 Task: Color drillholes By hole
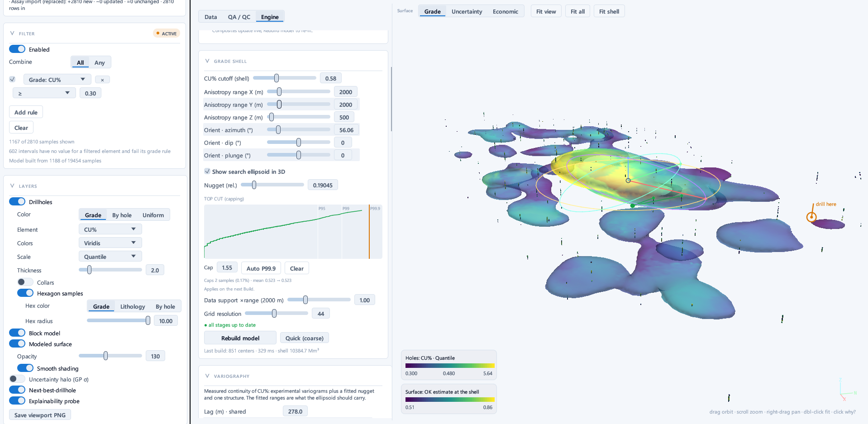(x=122, y=215)
